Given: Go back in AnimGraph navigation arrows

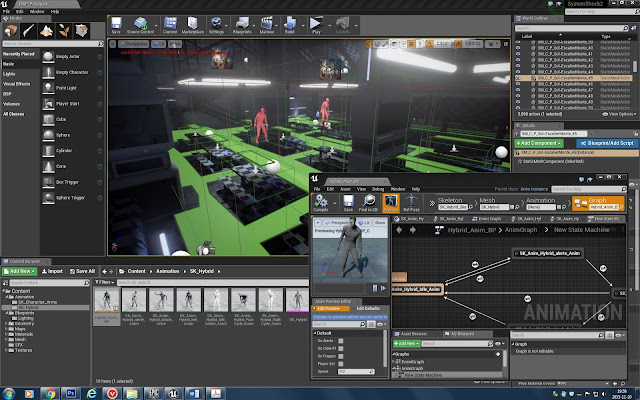Looking at the screenshot, I should 399,230.
